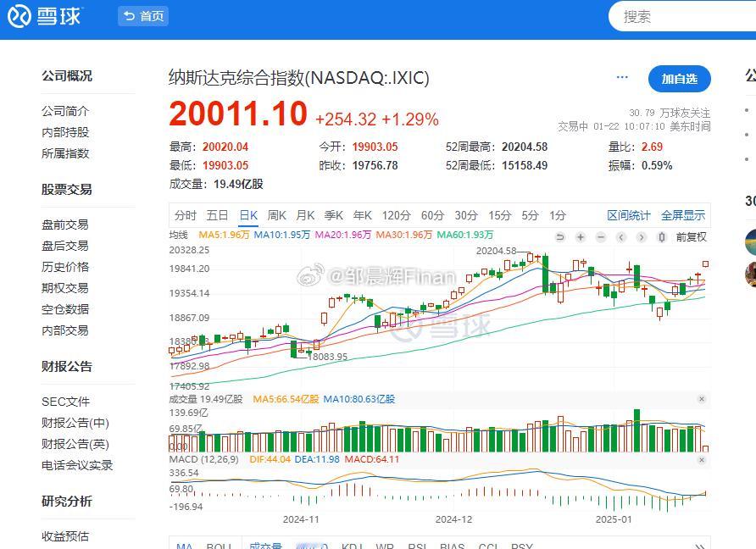The image size is (756, 549).
Task: Open 历史价格 historical prices
Action: point(65,267)
